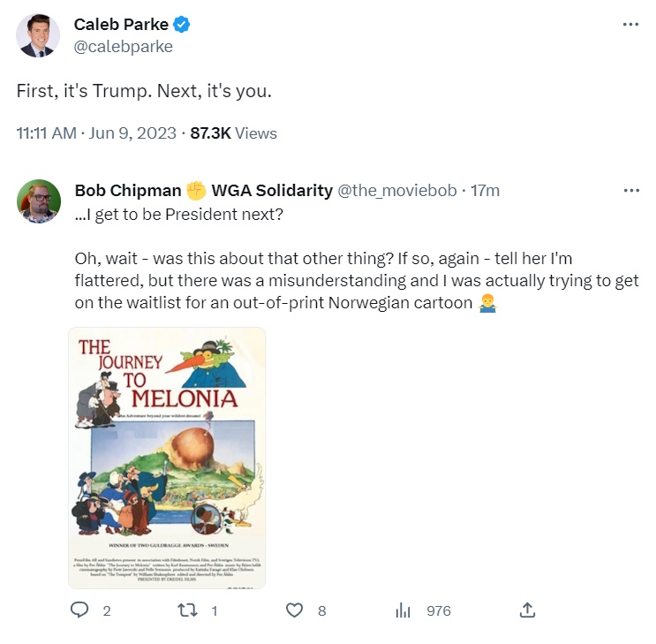Screen dimensions: 656x644
Task: Click the main tweet text about Trump
Action: (144, 91)
